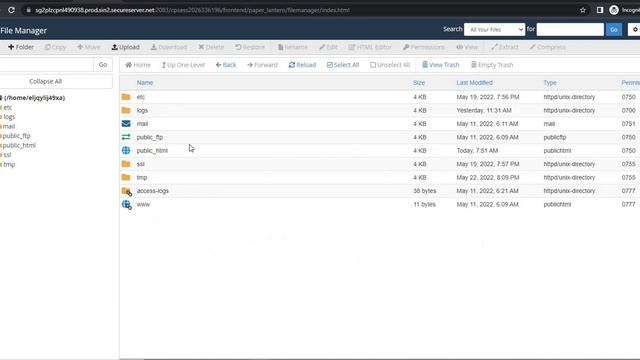Click the View toolbar button
The width and height of the screenshot is (640, 360).
pos(467,47)
